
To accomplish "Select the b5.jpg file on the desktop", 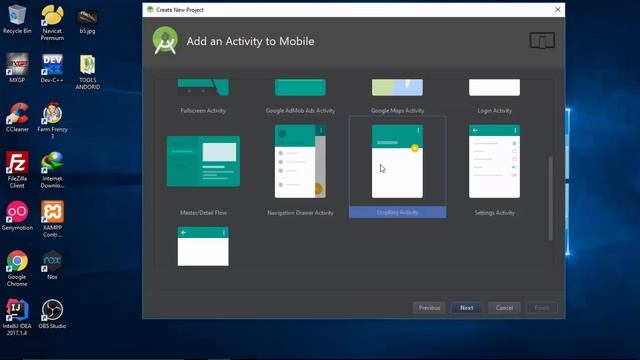I will [x=87, y=20].
